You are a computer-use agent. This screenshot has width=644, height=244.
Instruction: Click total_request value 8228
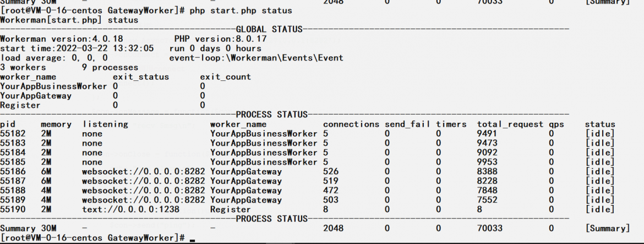(487, 181)
